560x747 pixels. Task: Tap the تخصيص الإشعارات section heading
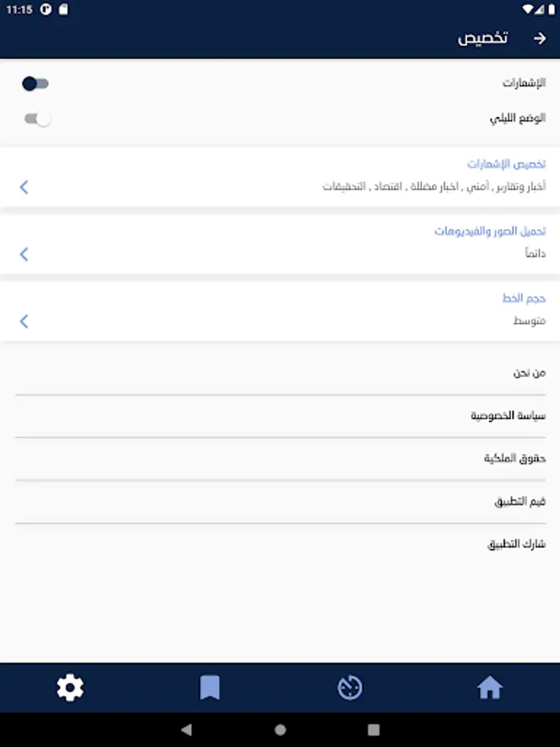click(x=506, y=164)
